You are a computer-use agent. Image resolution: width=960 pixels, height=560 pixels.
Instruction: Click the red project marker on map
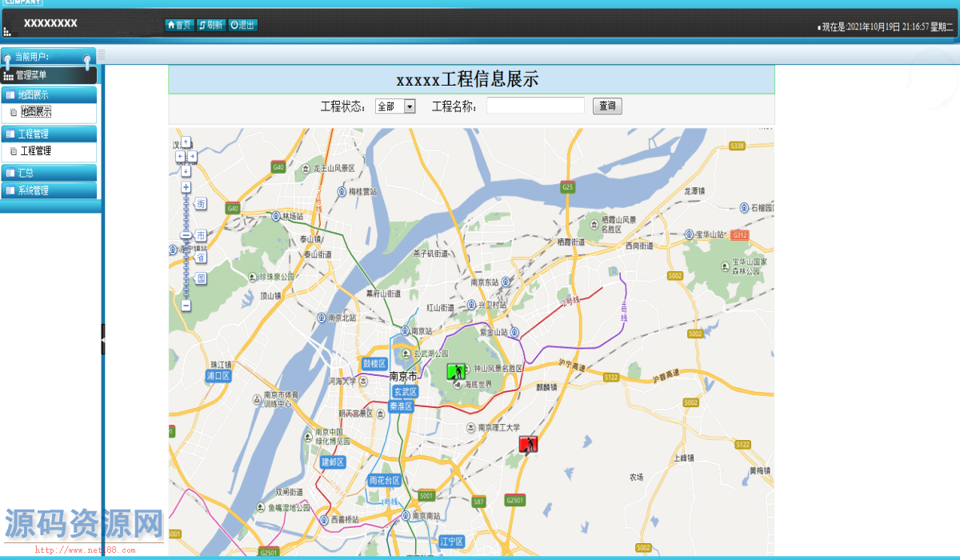click(x=528, y=444)
